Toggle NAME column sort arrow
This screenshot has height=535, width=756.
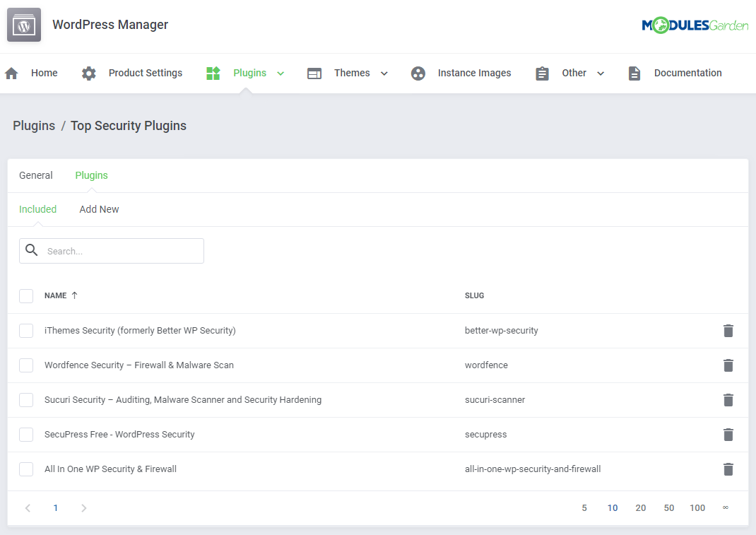tap(74, 295)
